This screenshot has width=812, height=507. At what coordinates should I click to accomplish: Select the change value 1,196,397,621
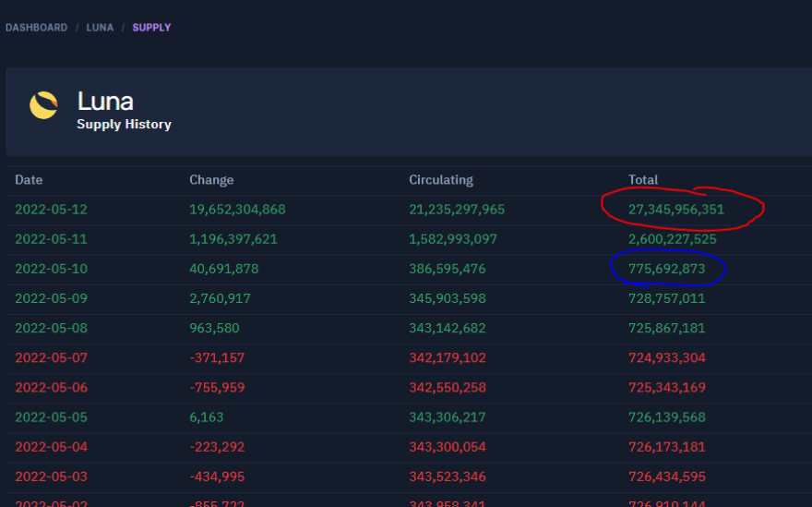pyautogui.click(x=233, y=239)
